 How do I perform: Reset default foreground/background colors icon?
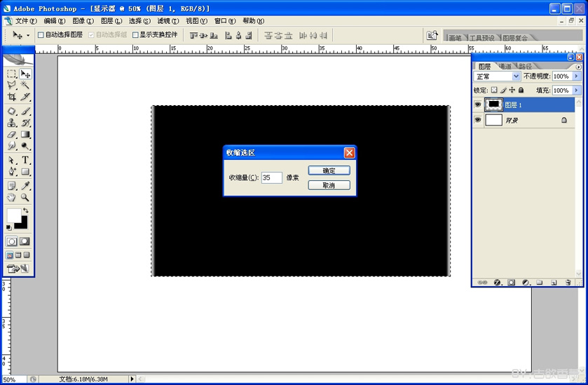click(x=8, y=227)
